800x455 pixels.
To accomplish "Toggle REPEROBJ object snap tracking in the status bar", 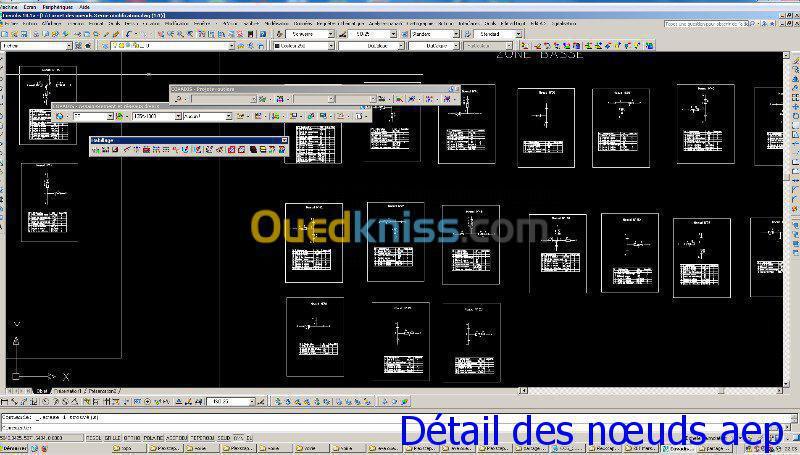I will tap(203, 438).
